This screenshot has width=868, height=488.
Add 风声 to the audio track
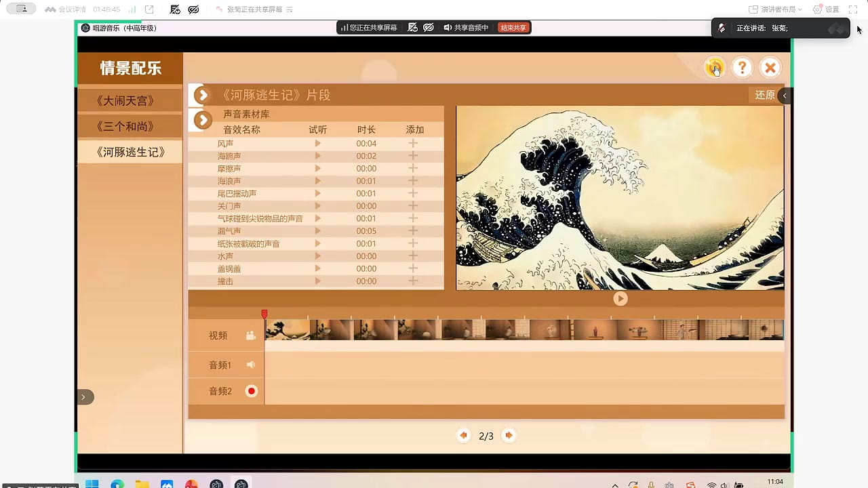pyautogui.click(x=413, y=143)
